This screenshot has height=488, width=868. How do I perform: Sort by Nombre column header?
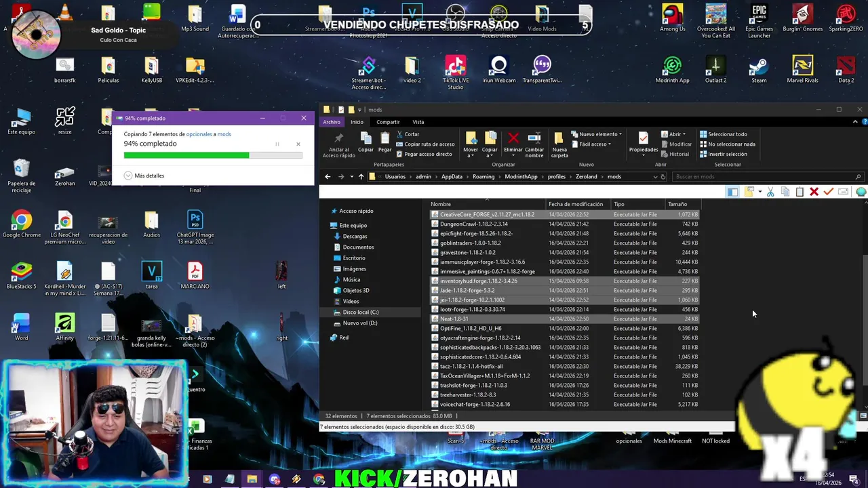pos(487,204)
